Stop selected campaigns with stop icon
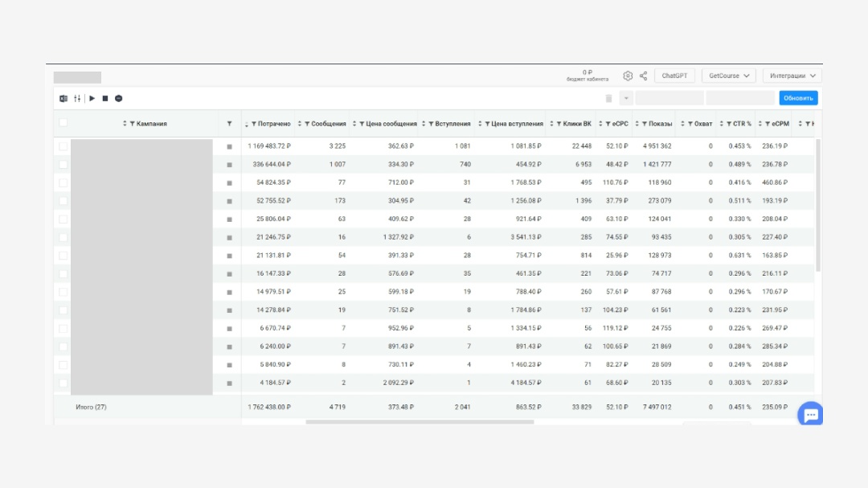 coord(105,99)
